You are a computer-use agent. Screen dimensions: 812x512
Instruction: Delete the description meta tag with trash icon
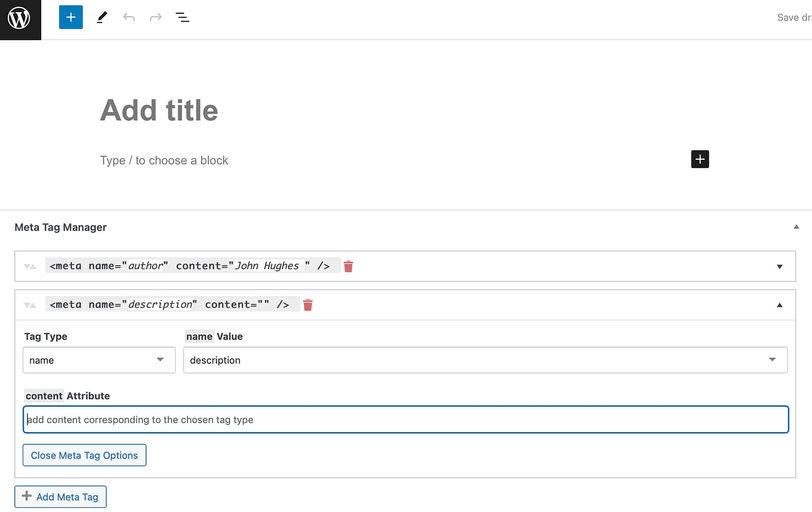(307, 305)
